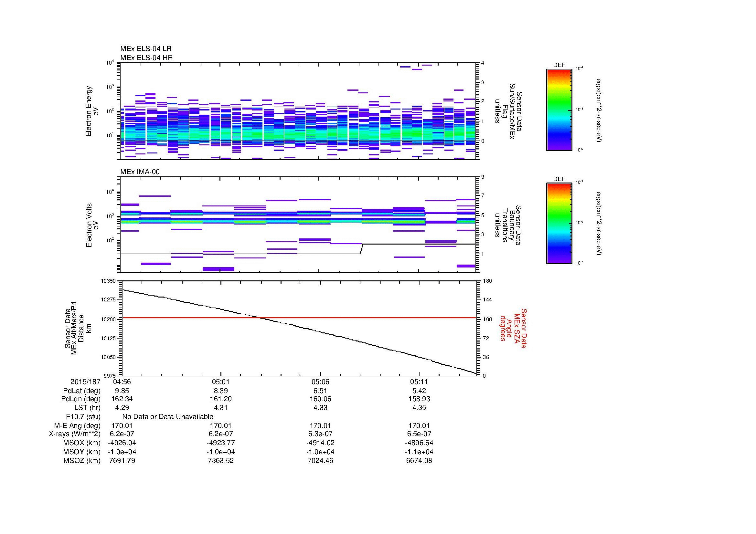This screenshot has height=534, width=756.
Task: Click the PdLon value 161.20
Action: pos(221,399)
